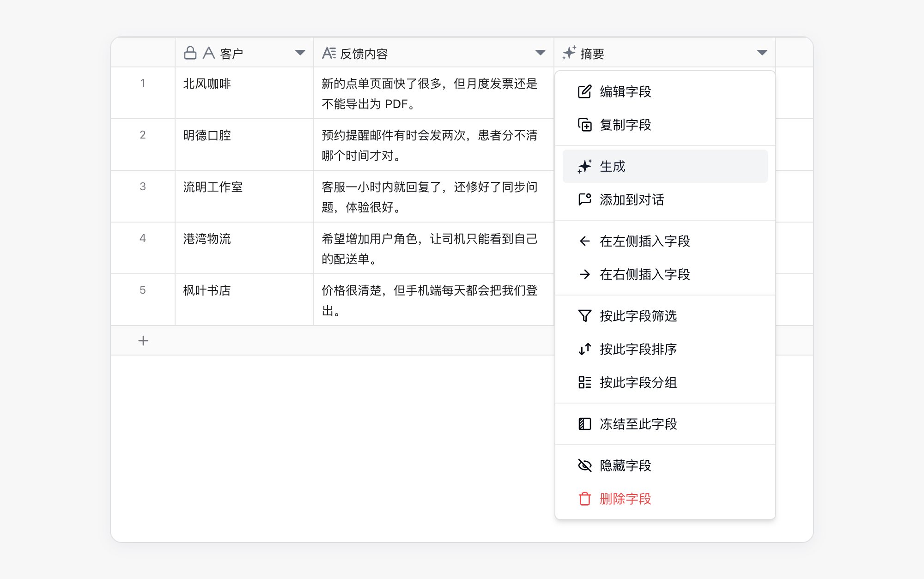Click the funnel icon for 按此字段筛选
Image resolution: width=924 pixels, height=579 pixels.
tap(584, 316)
